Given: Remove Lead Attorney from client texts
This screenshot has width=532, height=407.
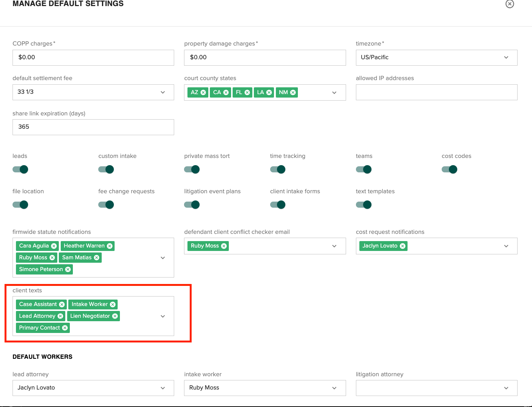Looking at the screenshot, I should (x=60, y=316).
